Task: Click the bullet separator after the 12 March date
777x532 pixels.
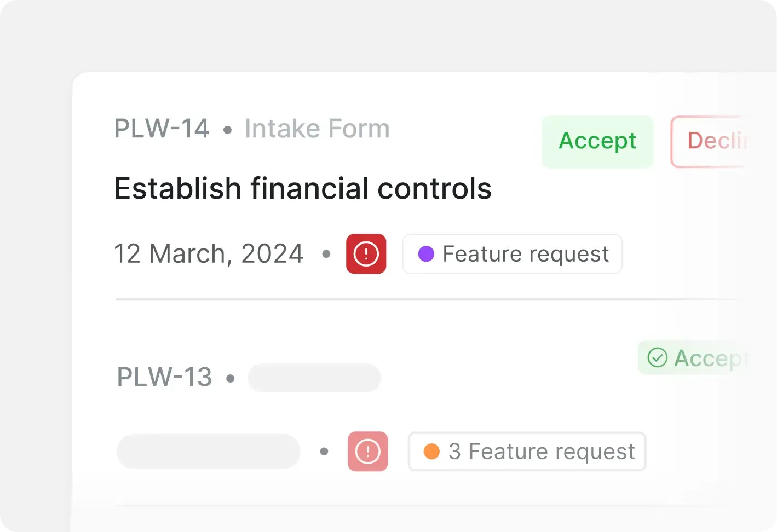Action: (326, 254)
